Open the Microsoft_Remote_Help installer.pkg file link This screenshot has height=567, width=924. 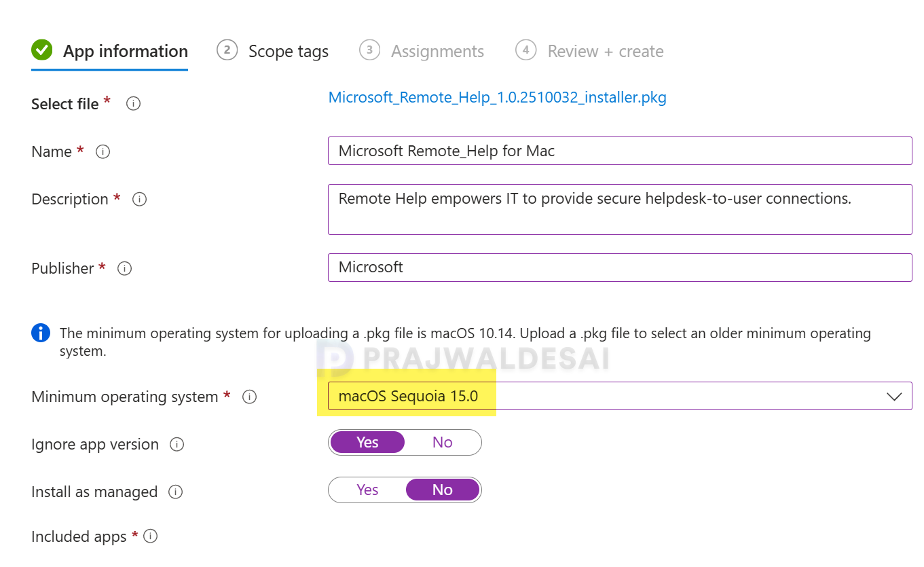click(498, 97)
